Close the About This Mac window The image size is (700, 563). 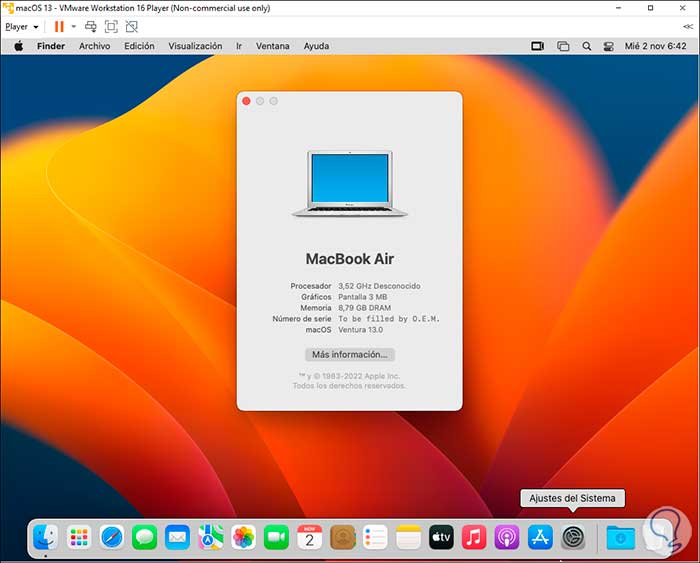coord(246,101)
